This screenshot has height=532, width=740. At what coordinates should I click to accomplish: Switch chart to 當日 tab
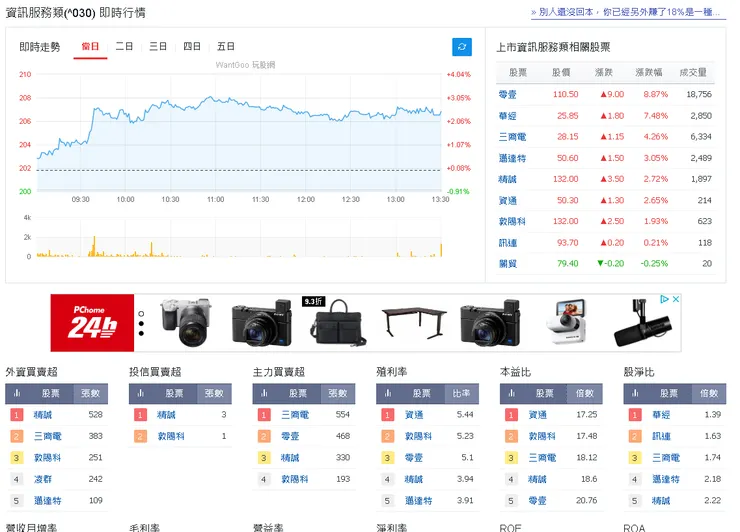coord(90,47)
